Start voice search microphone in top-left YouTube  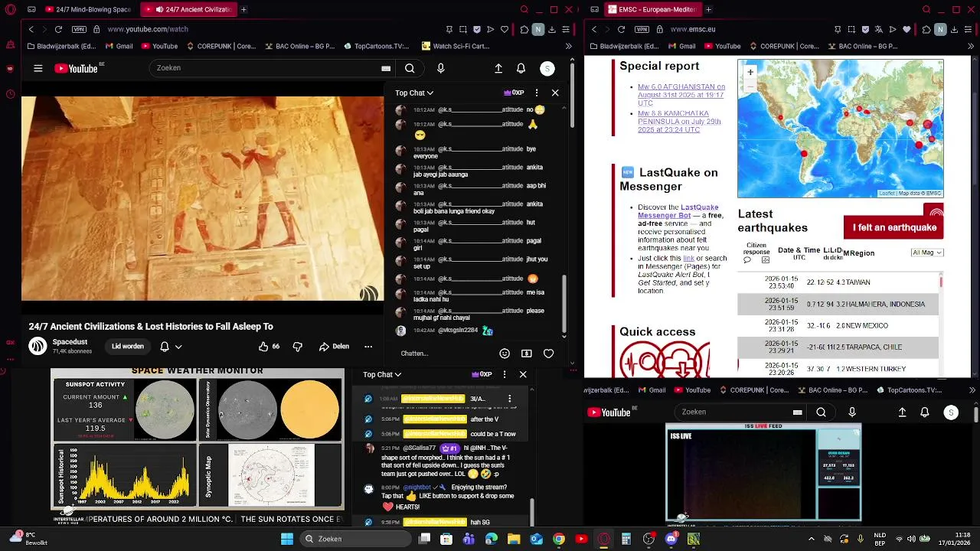[440, 68]
